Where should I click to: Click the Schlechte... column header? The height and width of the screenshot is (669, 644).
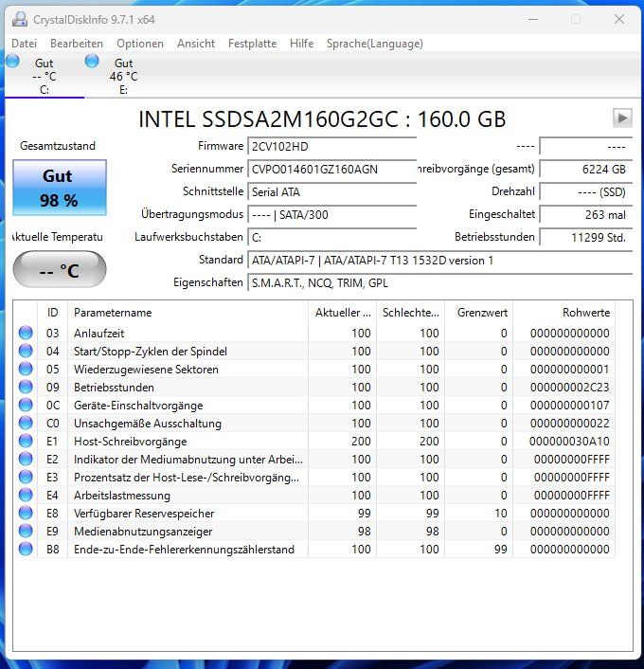pyautogui.click(x=410, y=313)
